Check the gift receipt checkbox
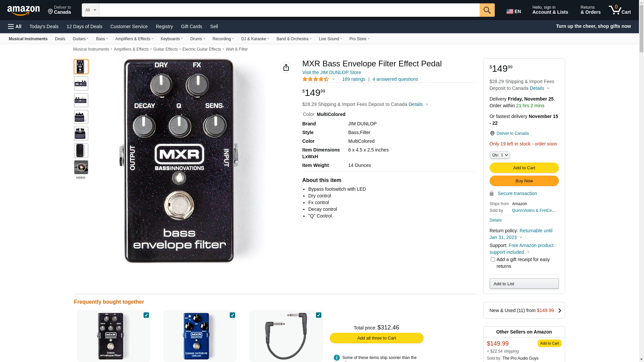The image size is (644, 362). pos(493,259)
